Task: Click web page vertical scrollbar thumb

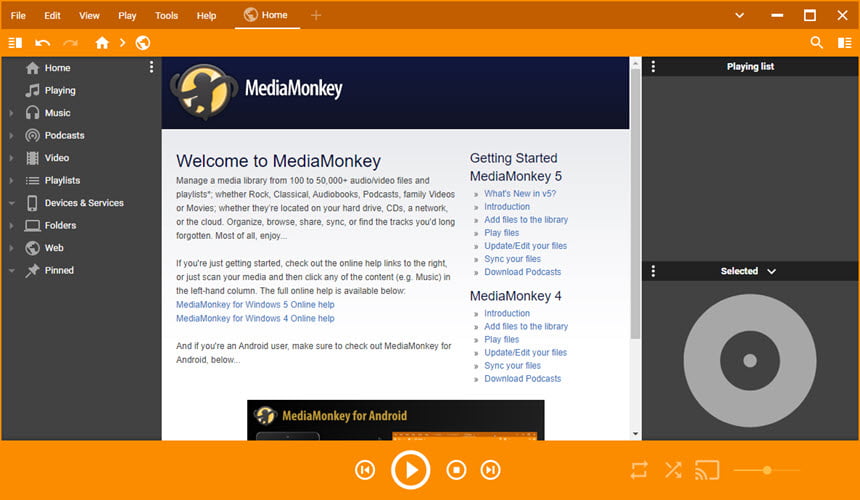Action: [x=635, y=203]
